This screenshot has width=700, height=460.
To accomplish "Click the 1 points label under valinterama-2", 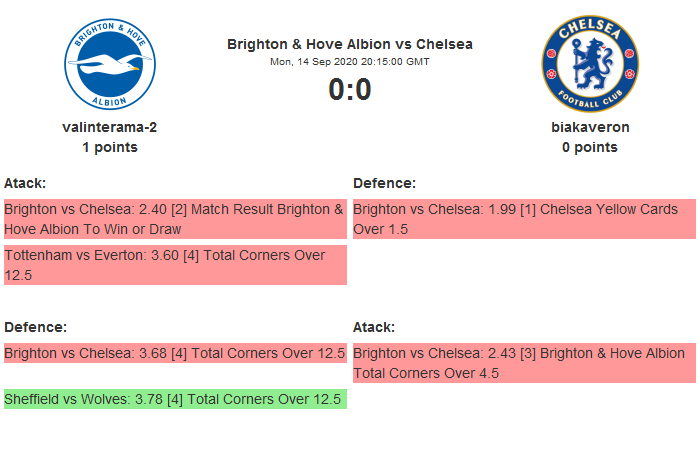I will [109, 147].
